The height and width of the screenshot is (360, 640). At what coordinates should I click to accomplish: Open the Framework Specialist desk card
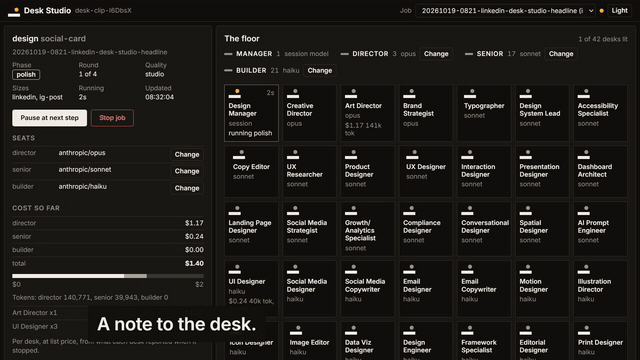(484, 341)
